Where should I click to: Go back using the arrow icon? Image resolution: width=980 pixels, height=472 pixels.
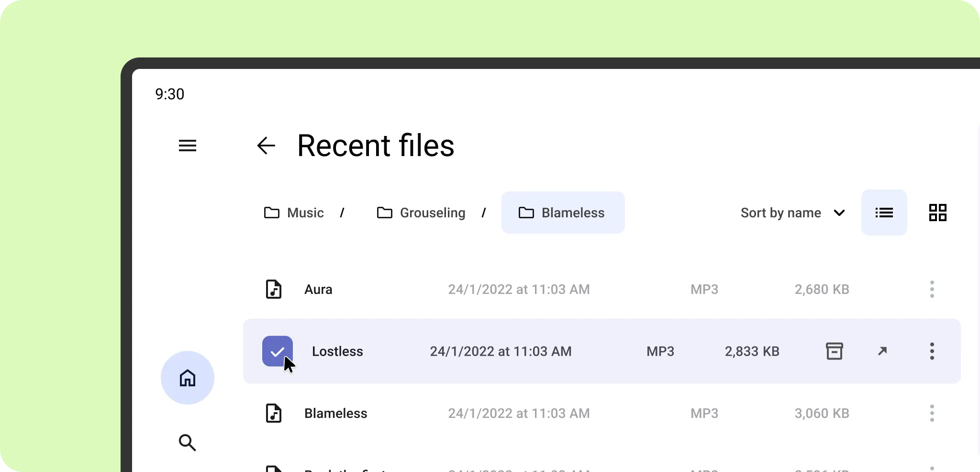266,146
